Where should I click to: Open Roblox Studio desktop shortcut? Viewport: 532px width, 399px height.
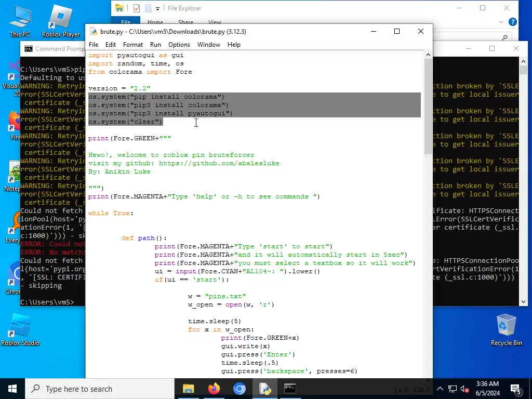coord(20,330)
